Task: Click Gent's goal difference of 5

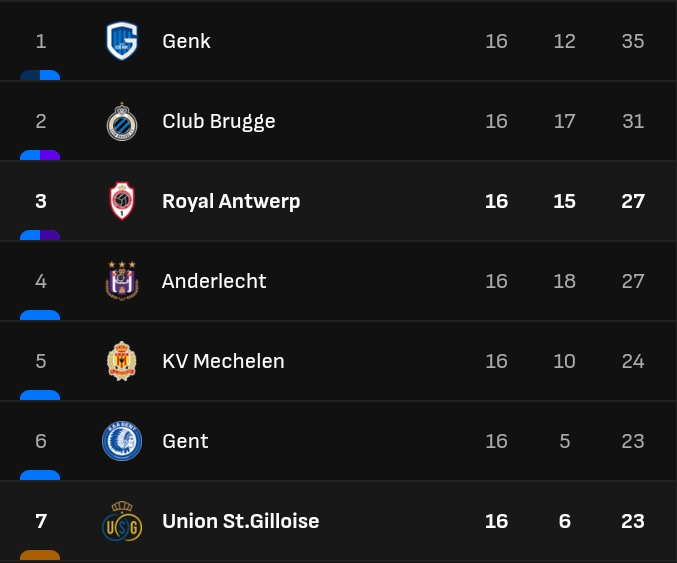Action: 565,441
